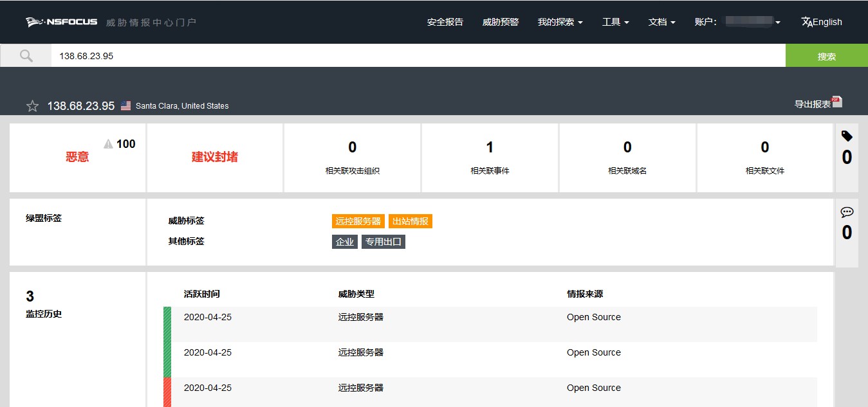The image size is (868, 407).
Task: Open the 账户 account dropdown
Action: (x=737, y=22)
